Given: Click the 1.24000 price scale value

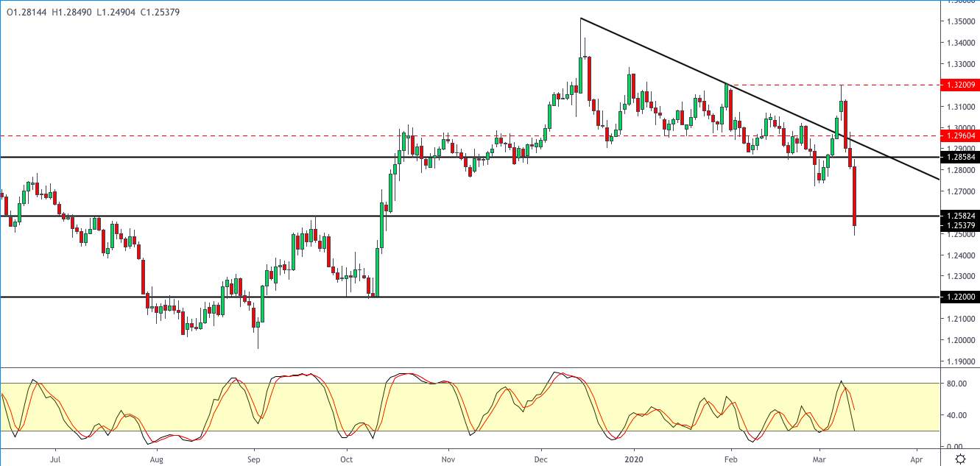Looking at the screenshot, I should click(962, 255).
